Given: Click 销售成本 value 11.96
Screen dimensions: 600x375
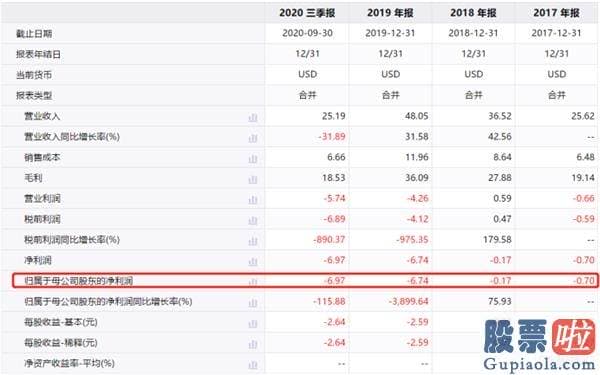Looking at the screenshot, I should pos(417,157).
